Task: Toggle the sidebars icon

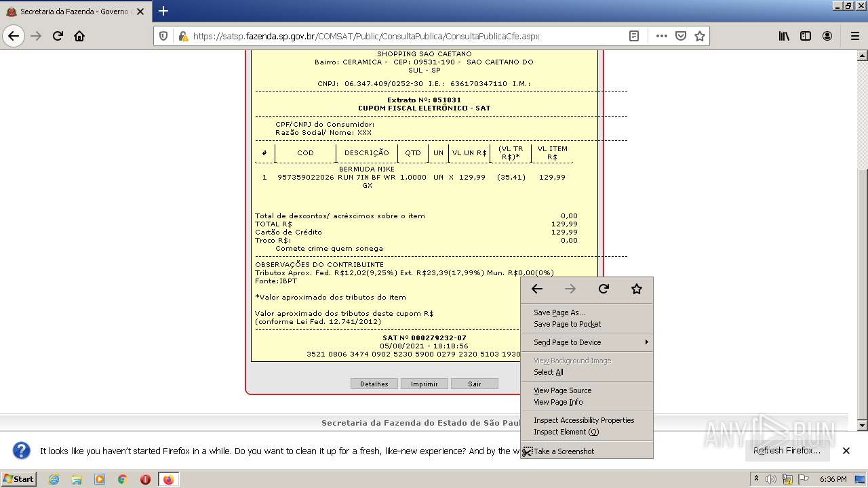Action: click(x=806, y=36)
